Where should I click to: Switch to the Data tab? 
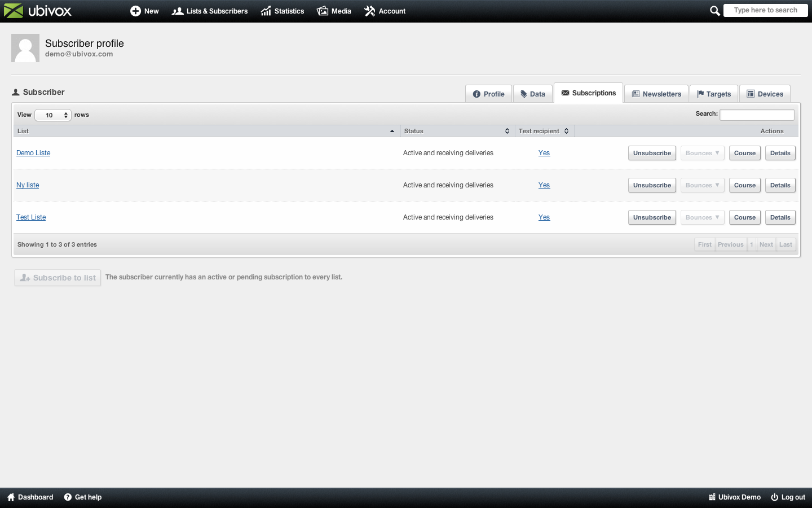pyautogui.click(x=533, y=94)
